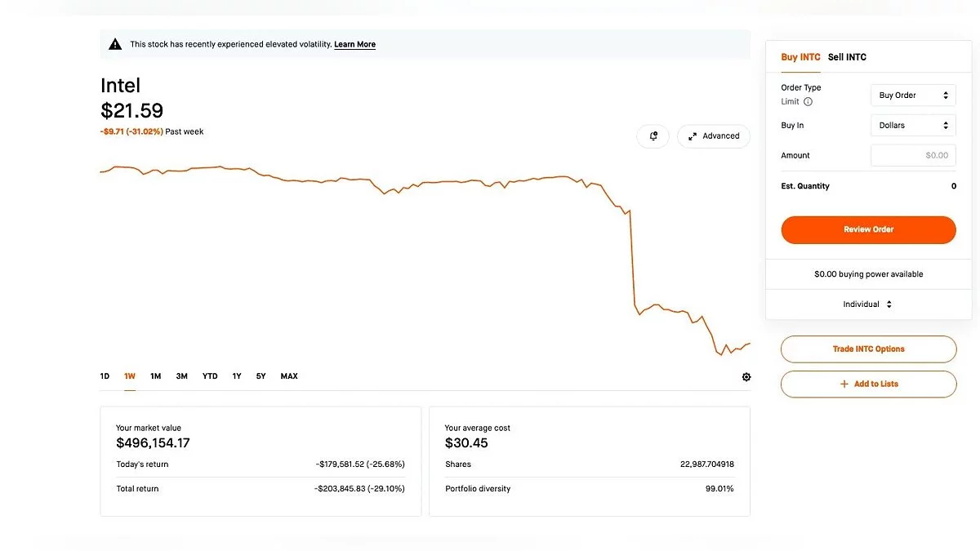980x551 pixels.
Task: Switch chart to YTD range
Action: coord(210,376)
